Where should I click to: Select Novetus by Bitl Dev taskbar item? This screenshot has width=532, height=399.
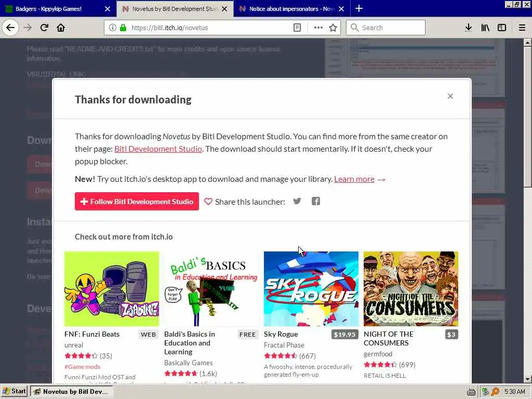[x=72, y=392]
